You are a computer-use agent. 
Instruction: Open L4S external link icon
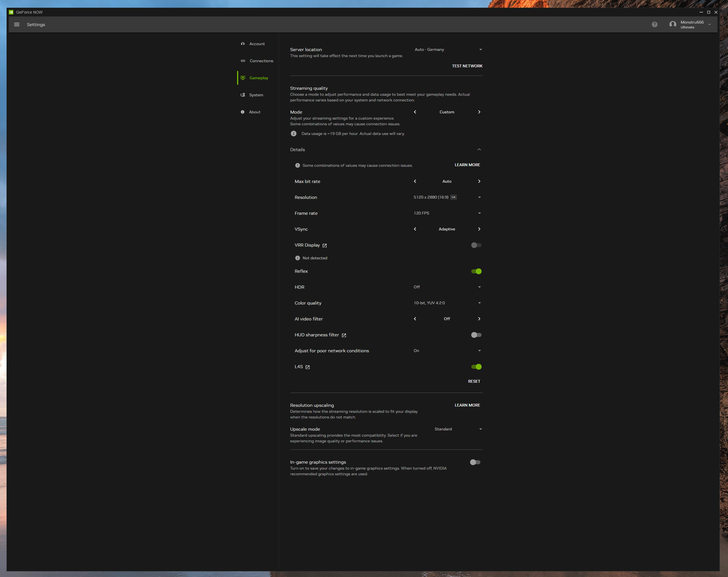[308, 367]
